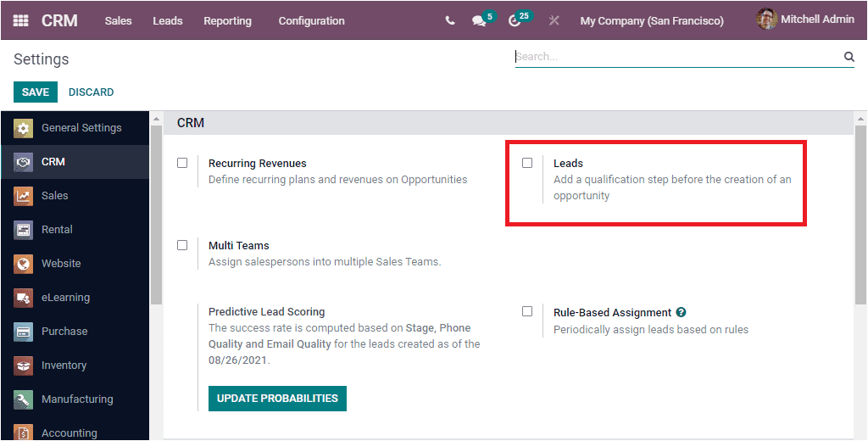Open the Leads menu
The height and width of the screenshot is (441, 868).
(168, 21)
